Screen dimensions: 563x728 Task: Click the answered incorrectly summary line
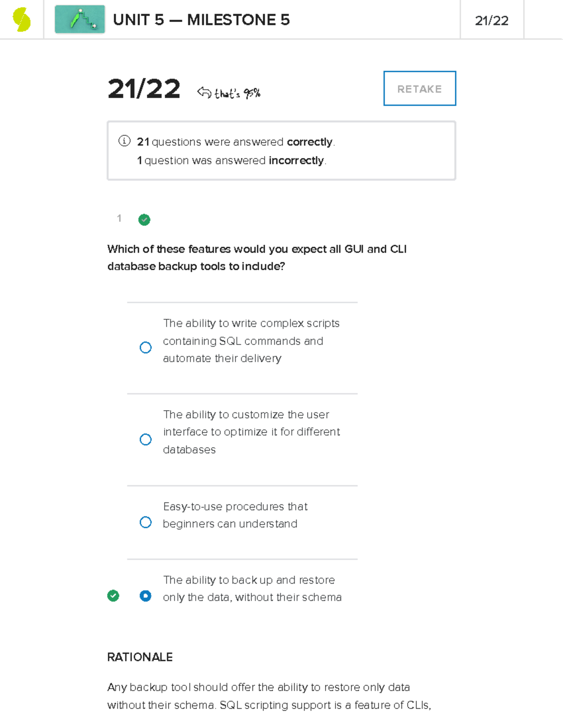[x=232, y=160]
